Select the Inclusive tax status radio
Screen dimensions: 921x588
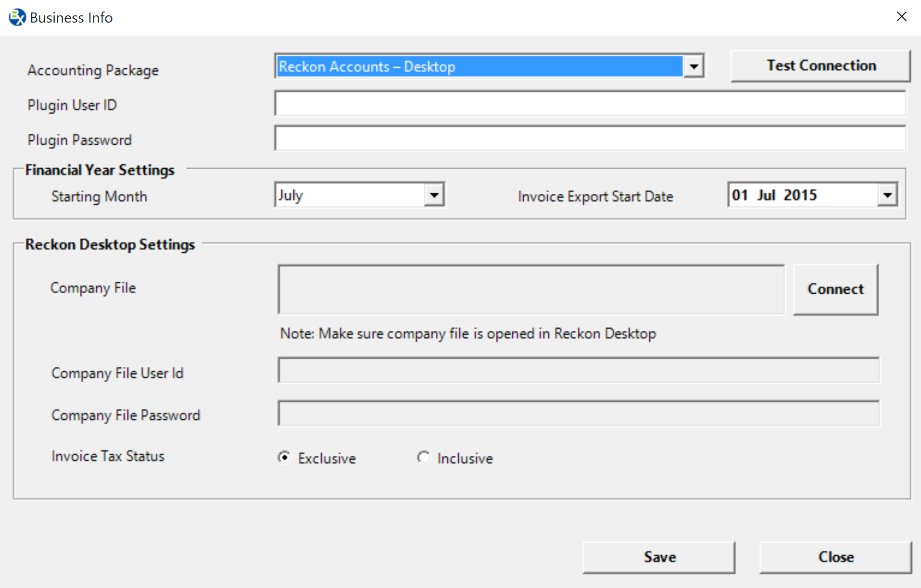point(423,457)
